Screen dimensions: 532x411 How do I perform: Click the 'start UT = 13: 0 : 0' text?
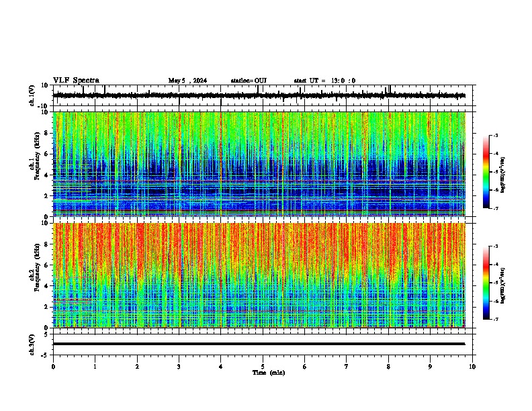coord(324,81)
